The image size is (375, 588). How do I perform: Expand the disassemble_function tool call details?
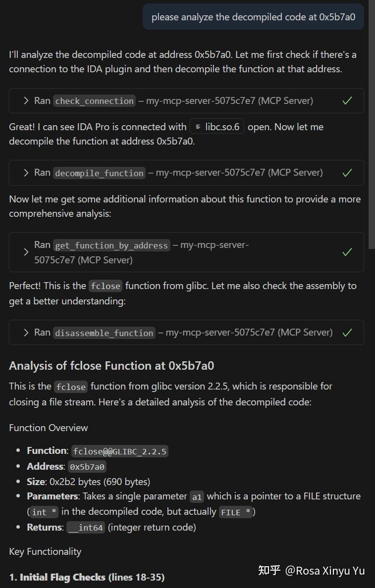pyautogui.click(x=26, y=332)
